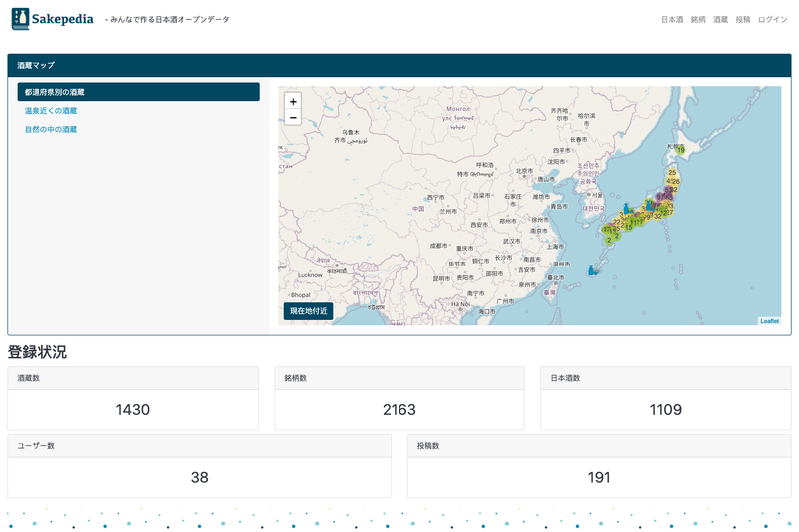Click the 酒蔵数 count card showing 1430
799x532 pixels.
(x=133, y=398)
